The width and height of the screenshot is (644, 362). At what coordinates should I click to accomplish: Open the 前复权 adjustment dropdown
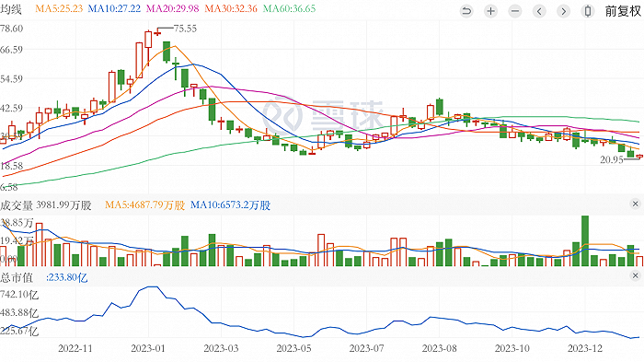[x=623, y=11]
